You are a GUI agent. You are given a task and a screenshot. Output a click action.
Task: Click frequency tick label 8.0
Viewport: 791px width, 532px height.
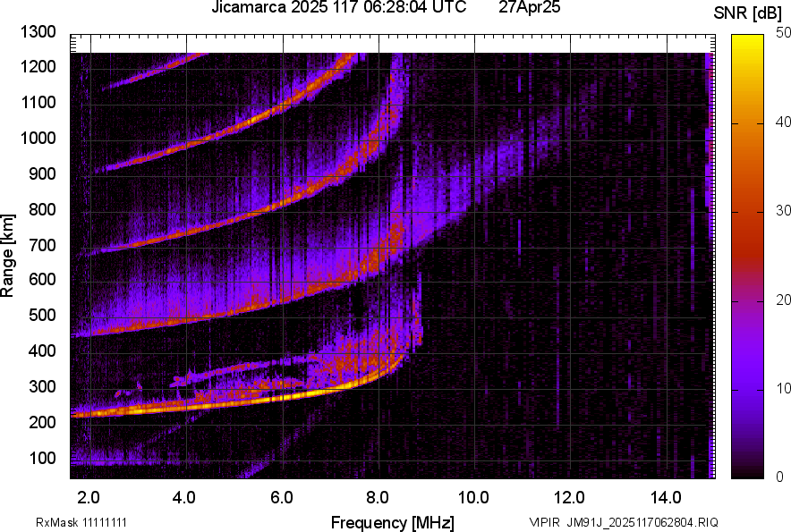click(378, 498)
